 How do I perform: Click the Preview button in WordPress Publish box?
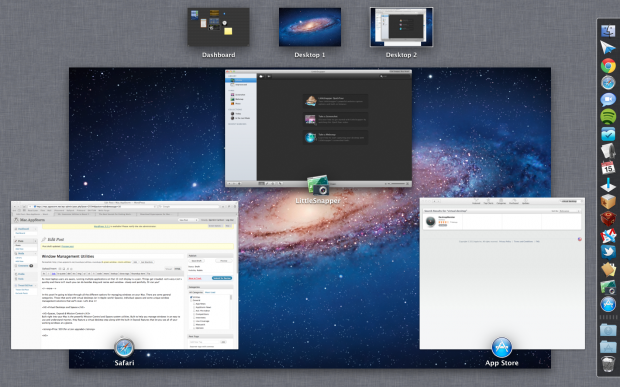click(224, 261)
